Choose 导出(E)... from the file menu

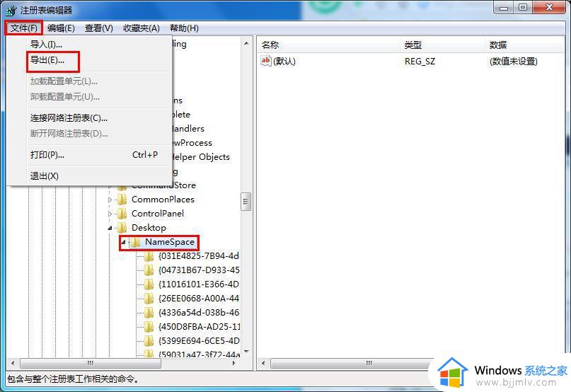coord(89,60)
